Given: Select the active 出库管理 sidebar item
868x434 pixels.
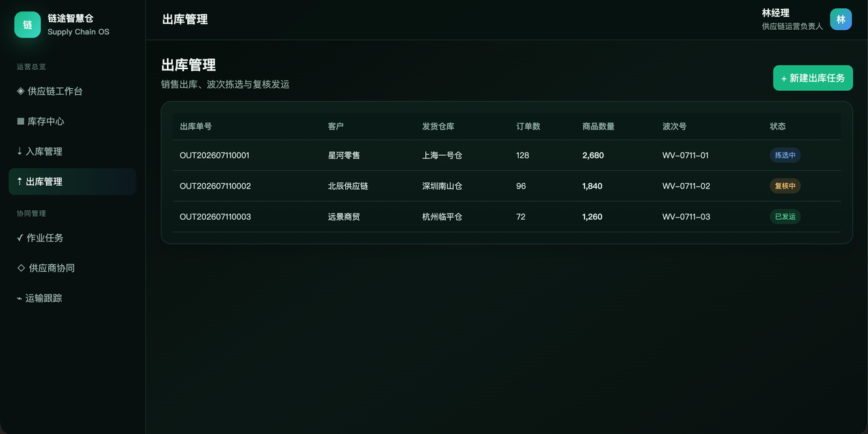Looking at the screenshot, I should click(x=73, y=182).
